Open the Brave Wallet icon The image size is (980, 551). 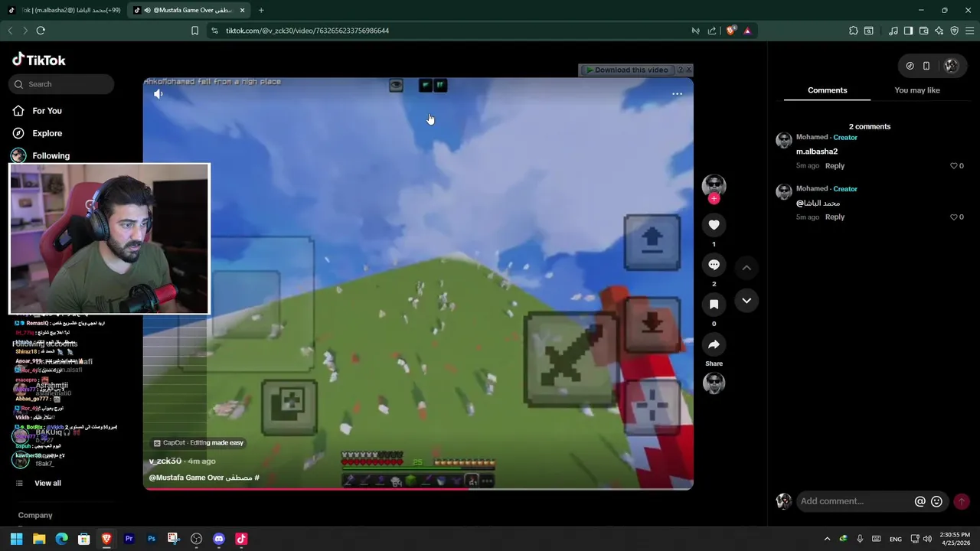click(923, 31)
